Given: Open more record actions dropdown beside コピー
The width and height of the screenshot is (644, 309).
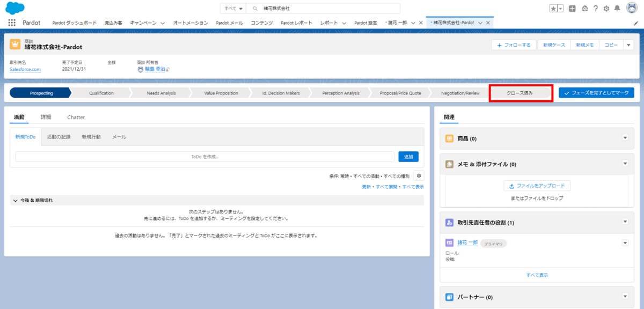Looking at the screenshot, I should pyautogui.click(x=628, y=45).
